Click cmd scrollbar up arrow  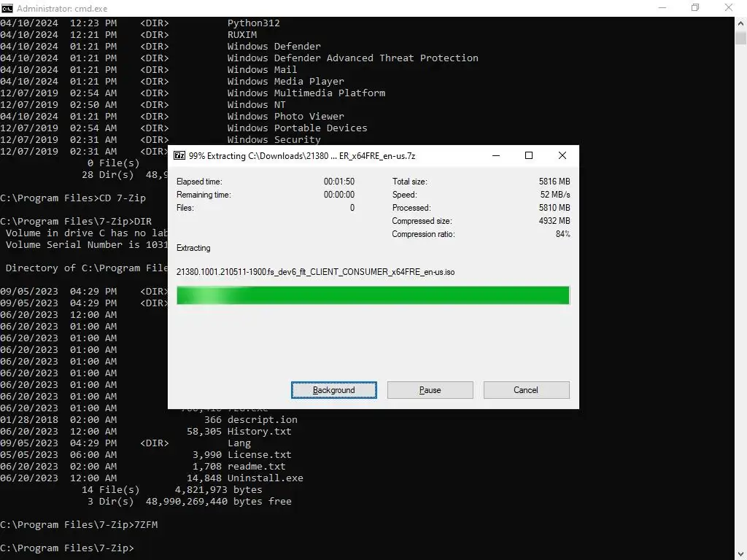(x=741, y=23)
